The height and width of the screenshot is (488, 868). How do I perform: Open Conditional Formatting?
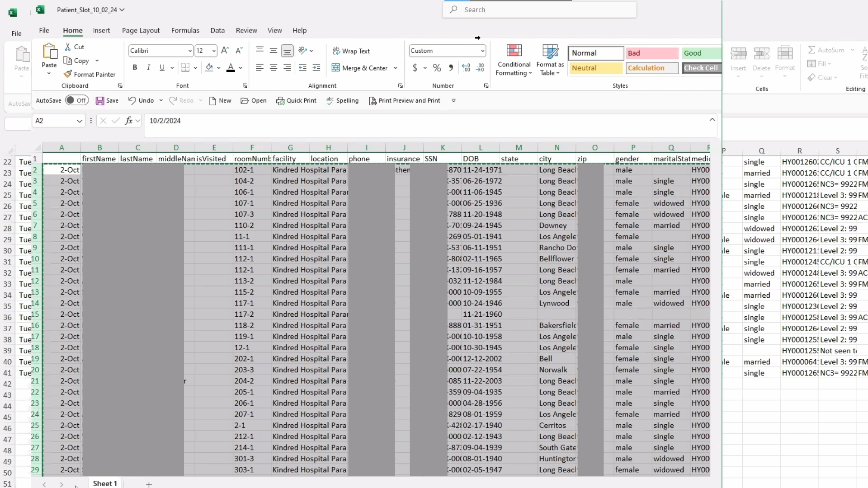514,60
